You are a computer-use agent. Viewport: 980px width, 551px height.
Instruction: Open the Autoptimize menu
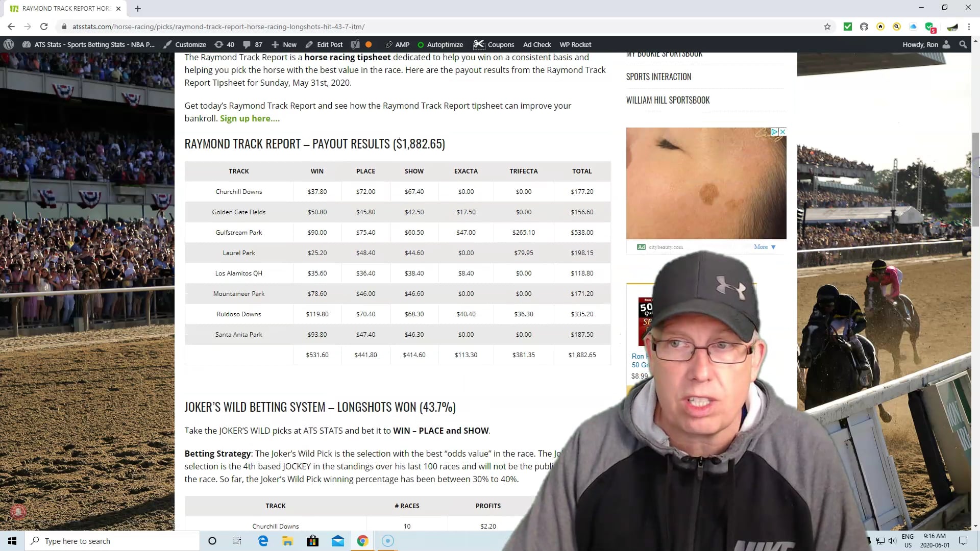click(440, 44)
